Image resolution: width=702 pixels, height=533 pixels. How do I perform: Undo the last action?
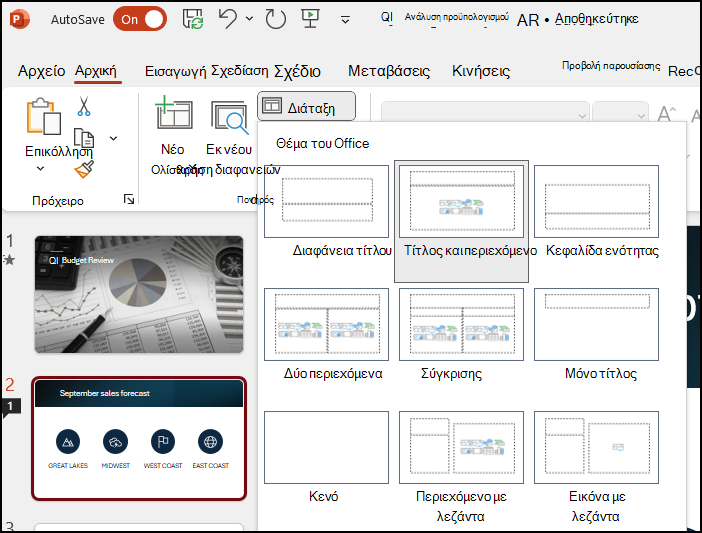click(x=227, y=19)
